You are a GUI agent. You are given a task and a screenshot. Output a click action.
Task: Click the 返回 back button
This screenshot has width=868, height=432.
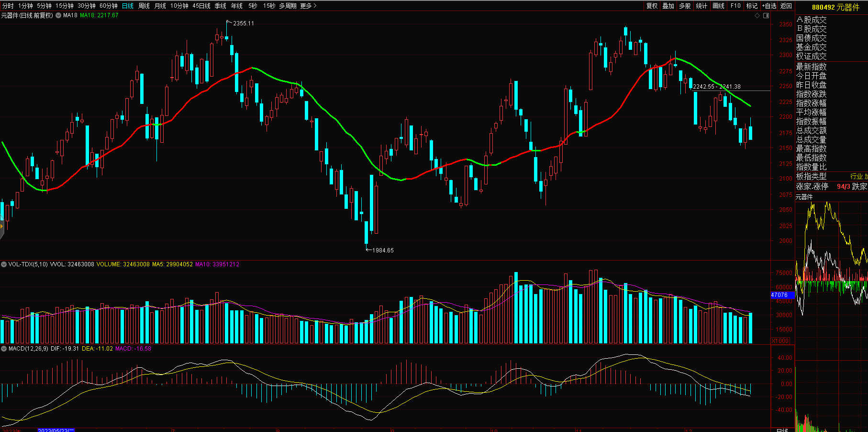(786, 6)
